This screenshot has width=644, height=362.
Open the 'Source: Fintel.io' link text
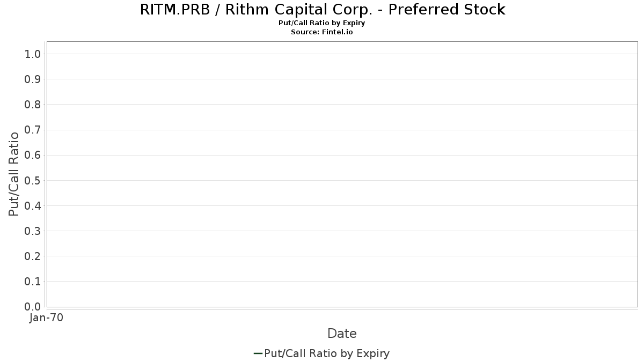click(322, 32)
